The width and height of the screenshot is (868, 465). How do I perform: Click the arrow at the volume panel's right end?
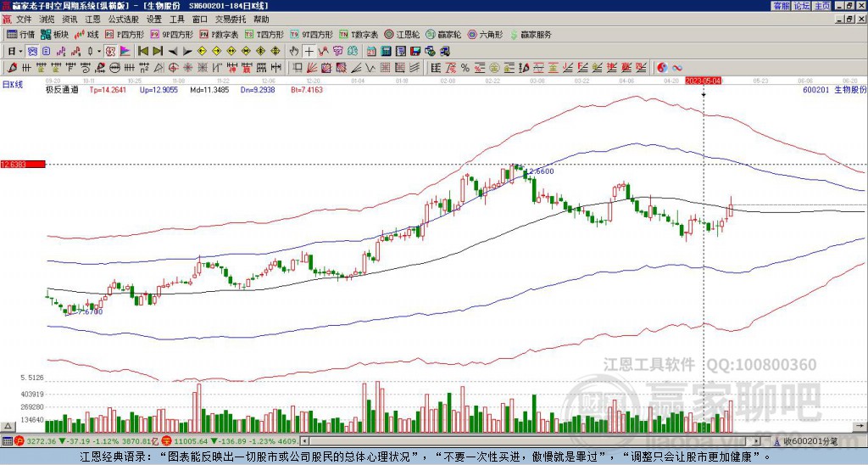coord(860,426)
